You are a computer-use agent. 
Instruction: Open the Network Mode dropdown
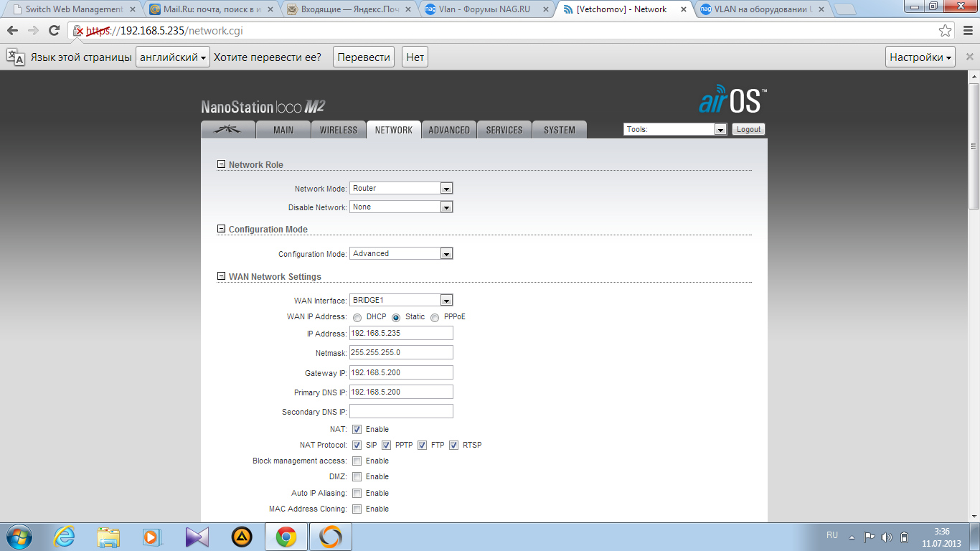pyautogui.click(x=401, y=188)
